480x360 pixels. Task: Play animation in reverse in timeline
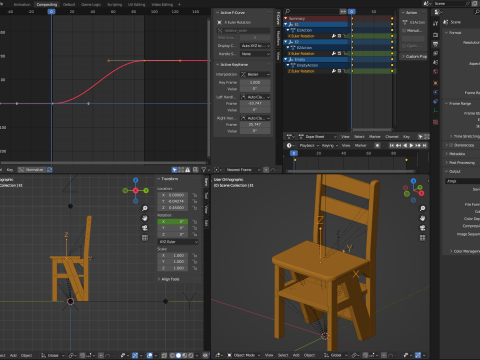405,145
